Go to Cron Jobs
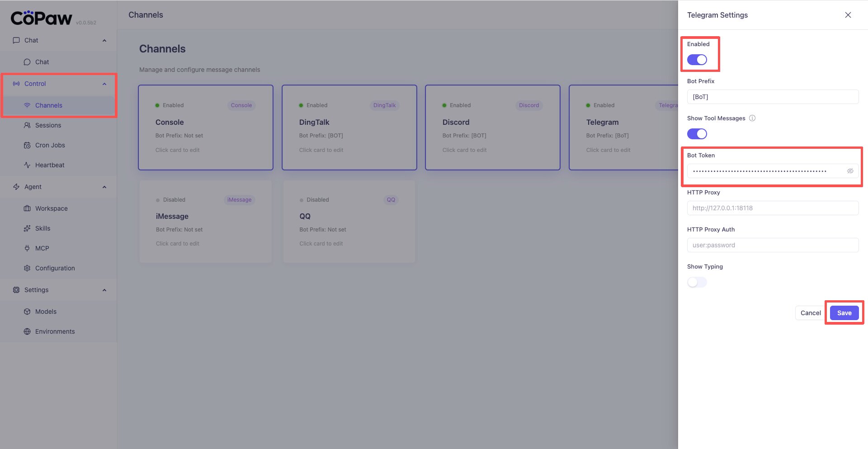868x449 pixels. (x=59, y=145)
